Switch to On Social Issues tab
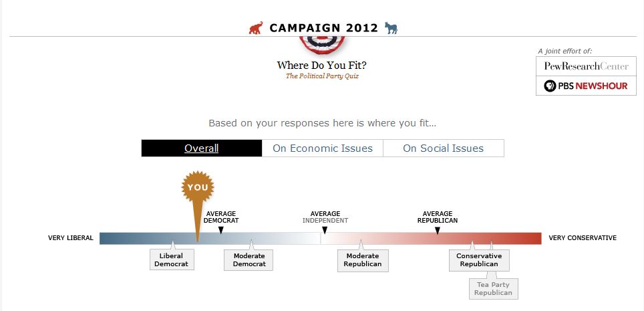Screen dimensions: 644x311 (444, 148)
